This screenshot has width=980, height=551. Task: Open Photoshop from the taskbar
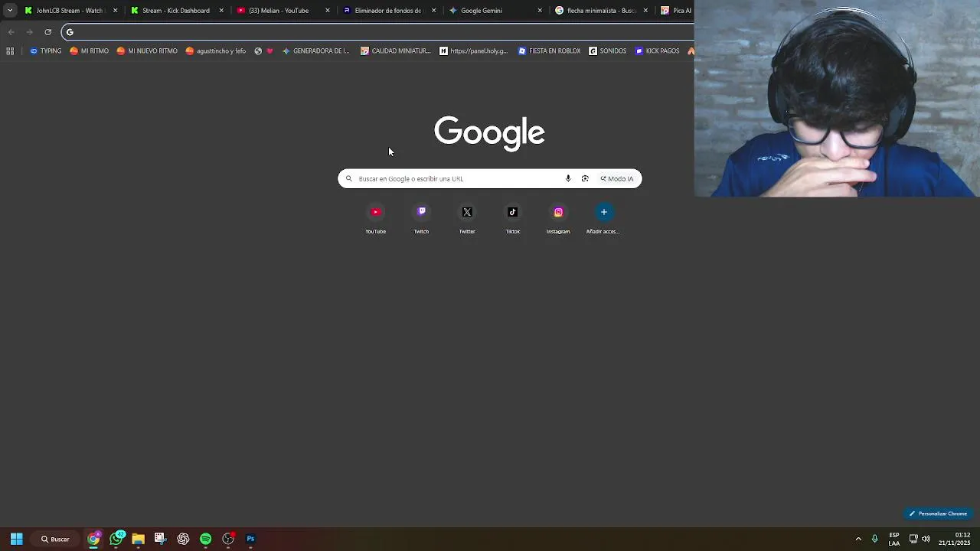[250, 539]
